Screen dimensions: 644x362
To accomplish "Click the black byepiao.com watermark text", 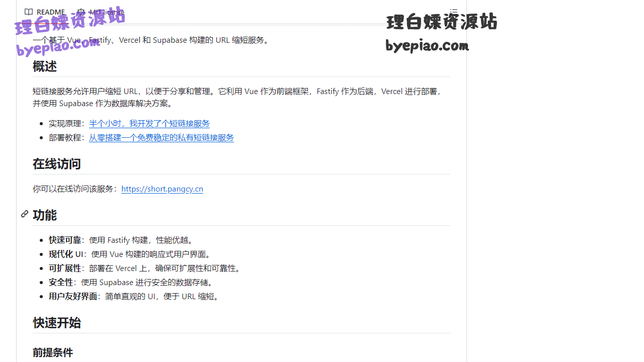I will click(427, 46).
